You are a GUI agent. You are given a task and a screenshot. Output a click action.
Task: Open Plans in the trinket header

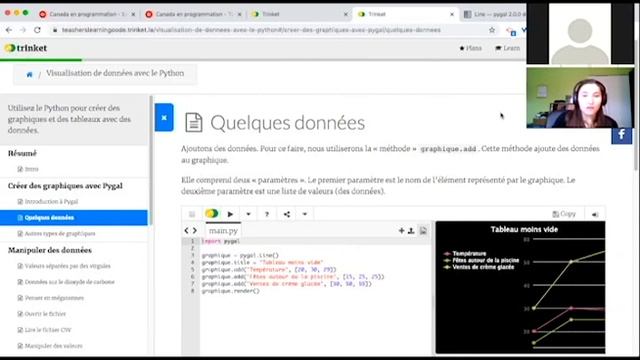click(x=471, y=48)
